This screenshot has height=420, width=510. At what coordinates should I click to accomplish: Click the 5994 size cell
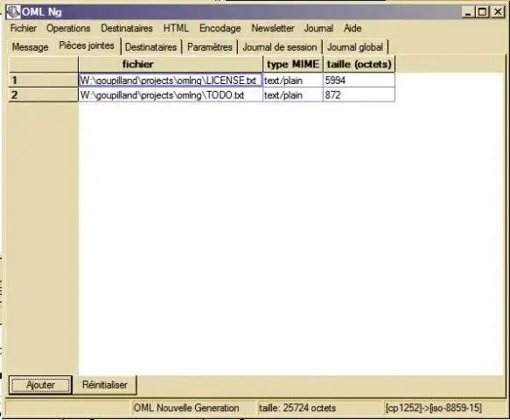pos(359,80)
